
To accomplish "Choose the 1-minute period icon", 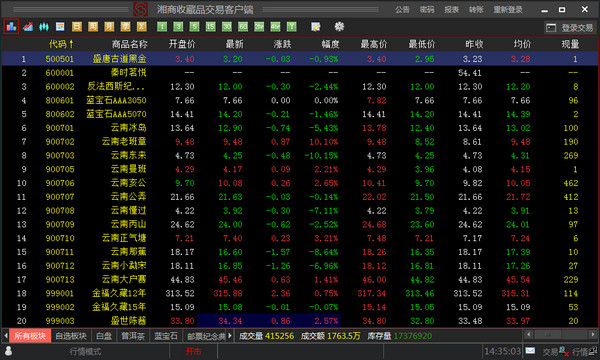I will tap(162, 26).
